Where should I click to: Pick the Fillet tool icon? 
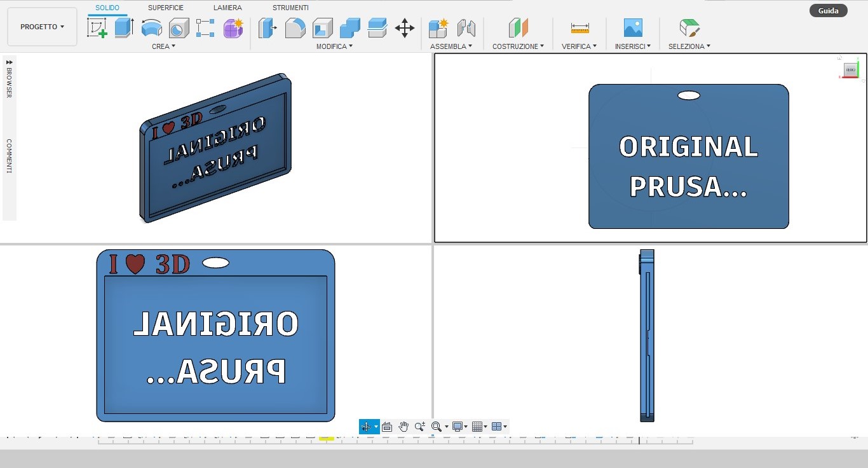click(x=295, y=28)
